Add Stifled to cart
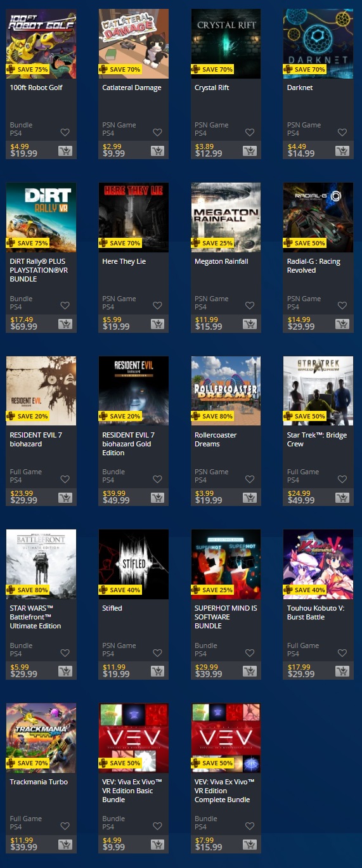The width and height of the screenshot is (362, 868). 158,671
